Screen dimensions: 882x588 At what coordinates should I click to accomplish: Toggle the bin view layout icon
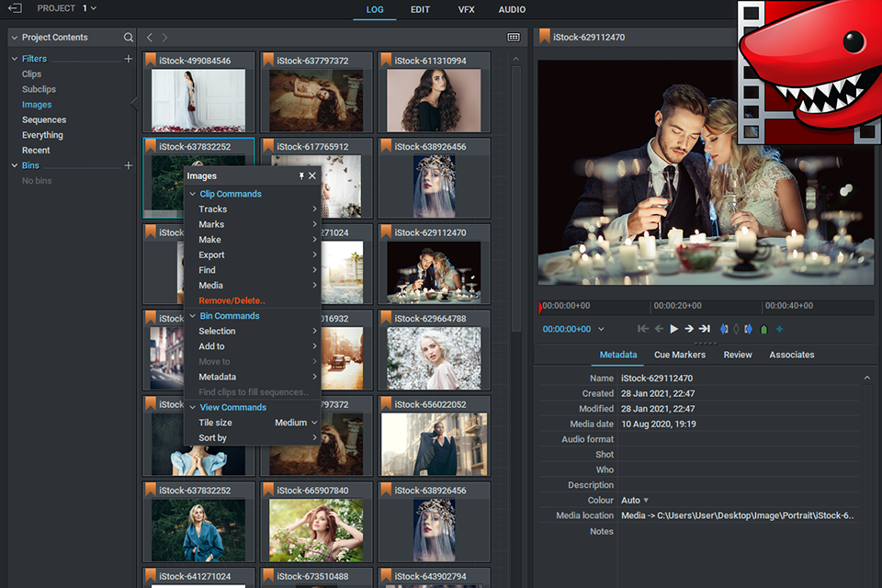pyautogui.click(x=514, y=37)
